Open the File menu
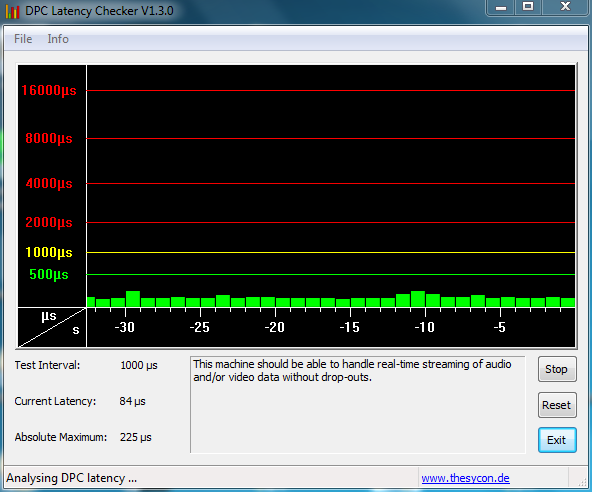592x492 pixels. tap(23, 39)
